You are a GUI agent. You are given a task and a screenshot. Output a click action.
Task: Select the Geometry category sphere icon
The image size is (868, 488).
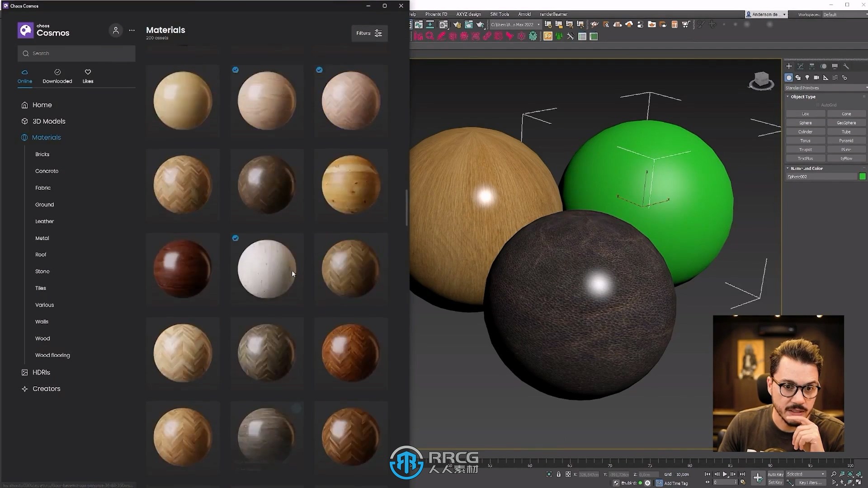pyautogui.click(x=789, y=78)
